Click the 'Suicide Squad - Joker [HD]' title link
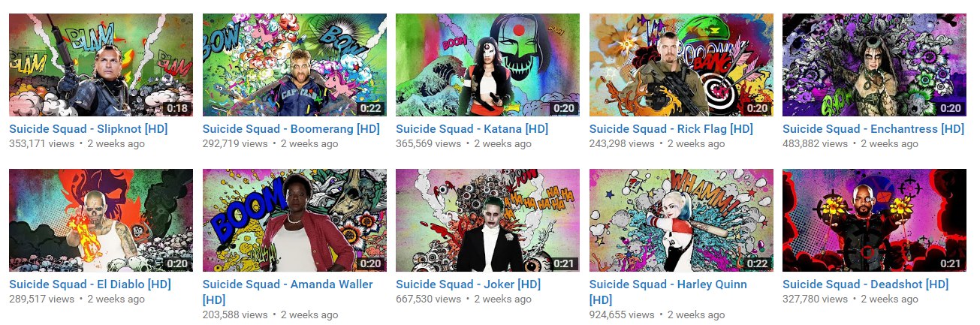The image size is (980, 325). (x=468, y=284)
